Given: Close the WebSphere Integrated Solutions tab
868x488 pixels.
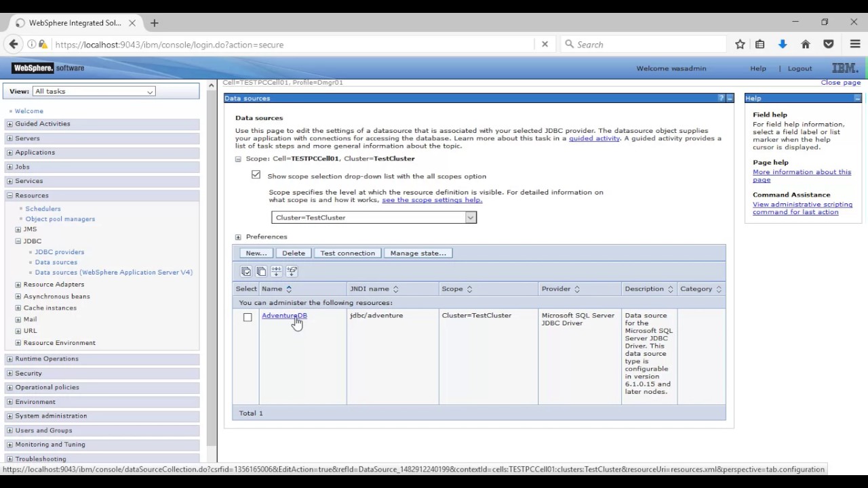Looking at the screenshot, I should [132, 22].
